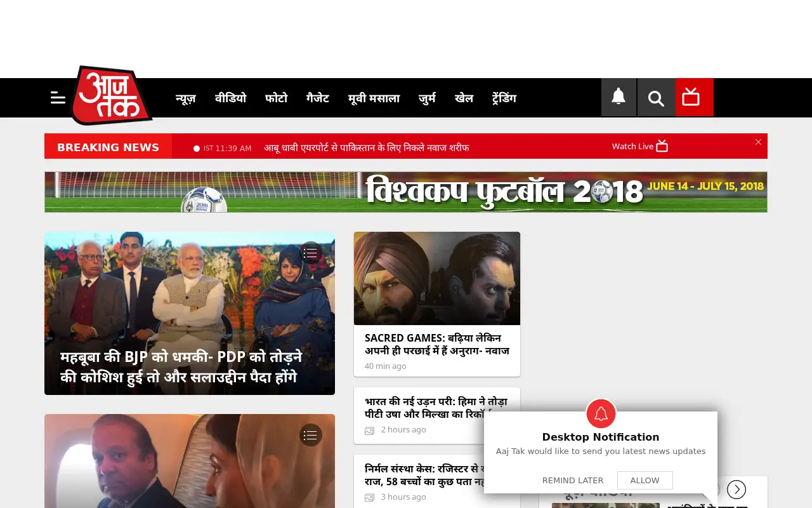The width and height of the screenshot is (812, 508).
Task: Go to ट्रेंडिंग section
Action: click(504, 98)
